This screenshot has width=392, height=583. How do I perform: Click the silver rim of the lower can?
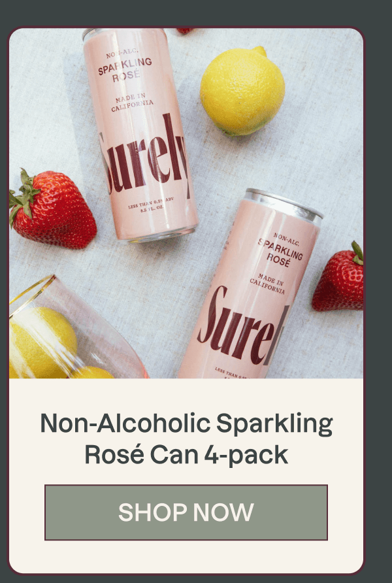click(x=283, y=205)
